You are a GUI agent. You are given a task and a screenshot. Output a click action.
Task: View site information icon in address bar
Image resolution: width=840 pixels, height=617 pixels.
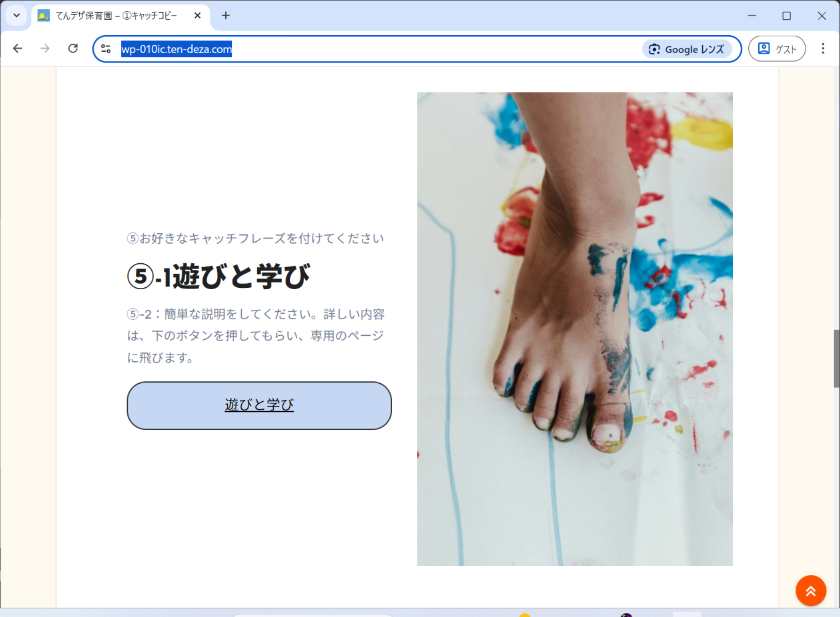tap(106, 49)
